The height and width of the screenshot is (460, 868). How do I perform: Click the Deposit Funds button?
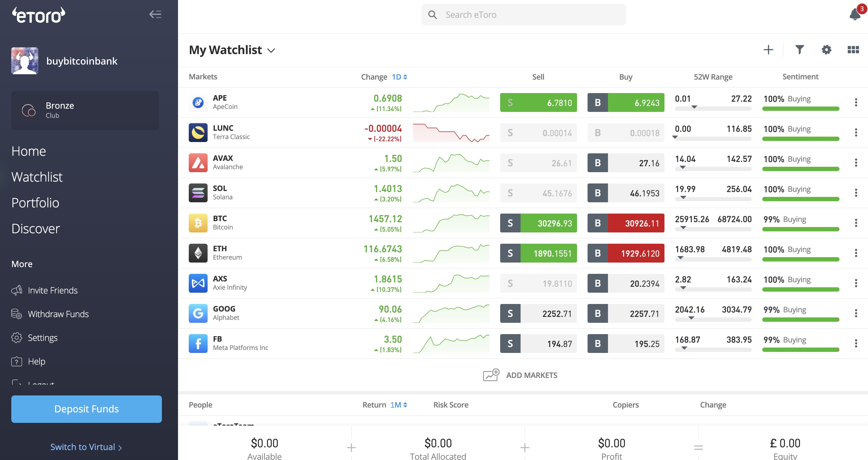87,409
